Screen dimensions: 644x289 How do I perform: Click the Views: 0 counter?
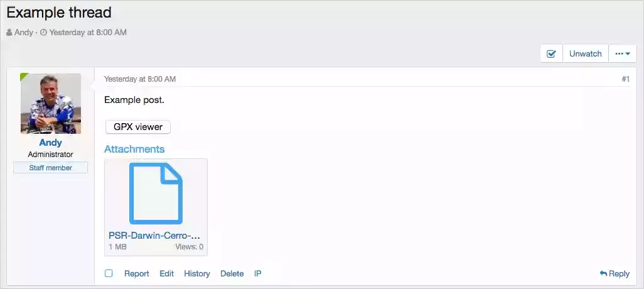click(190, 247)
